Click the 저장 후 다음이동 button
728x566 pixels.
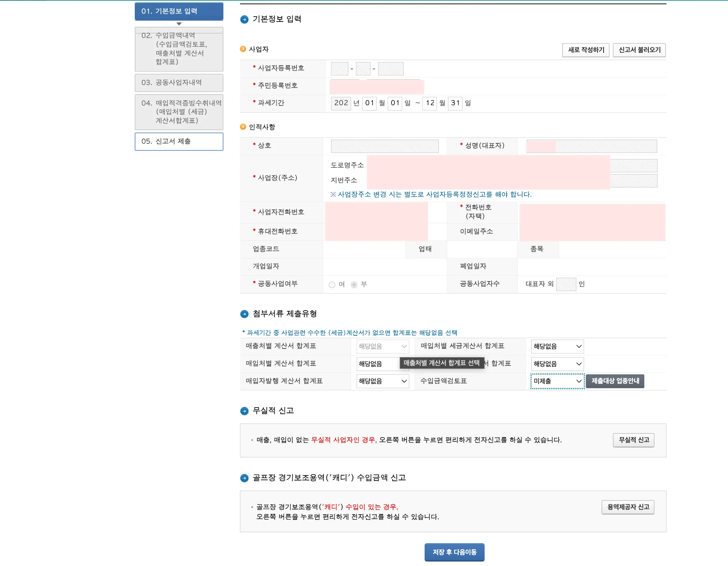click(x=454, y=552)
